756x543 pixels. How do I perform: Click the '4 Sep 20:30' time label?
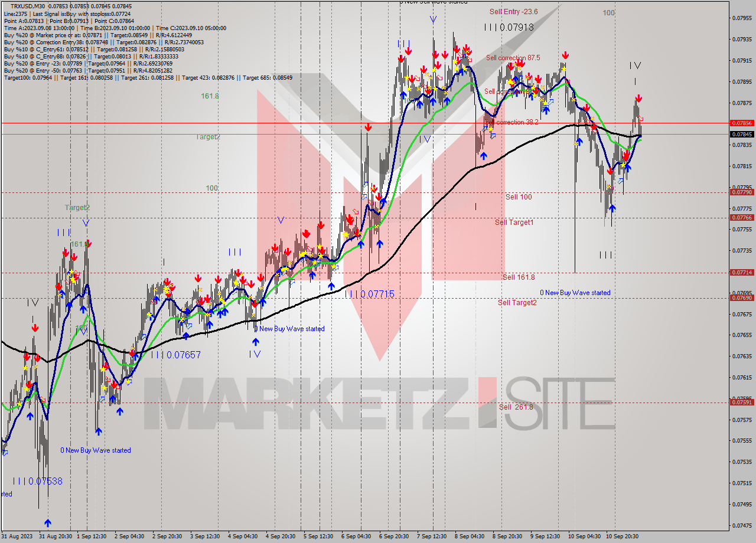pyautogui.click(x=281, y=537)
